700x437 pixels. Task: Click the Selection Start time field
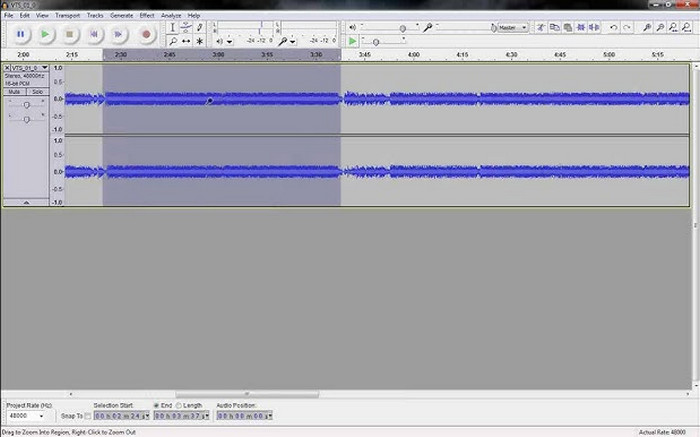point(121,416)
